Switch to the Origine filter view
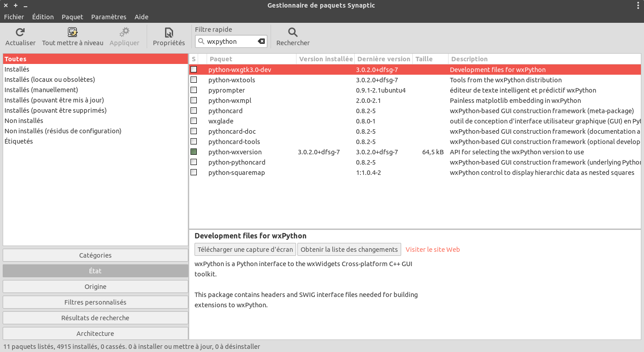Image resolution: width=644 pixels, height=352 pixels. pos(95,287)
